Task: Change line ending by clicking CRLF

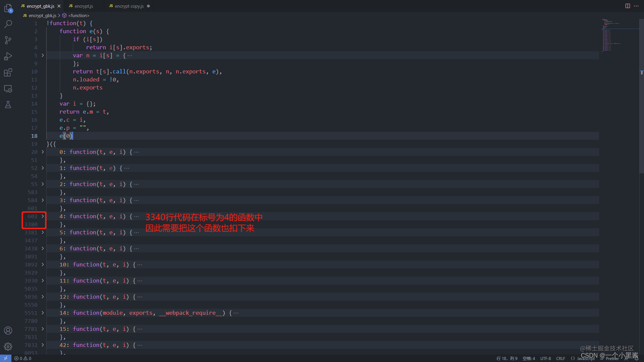Action: pyautogui.click(x=560, y=358)
